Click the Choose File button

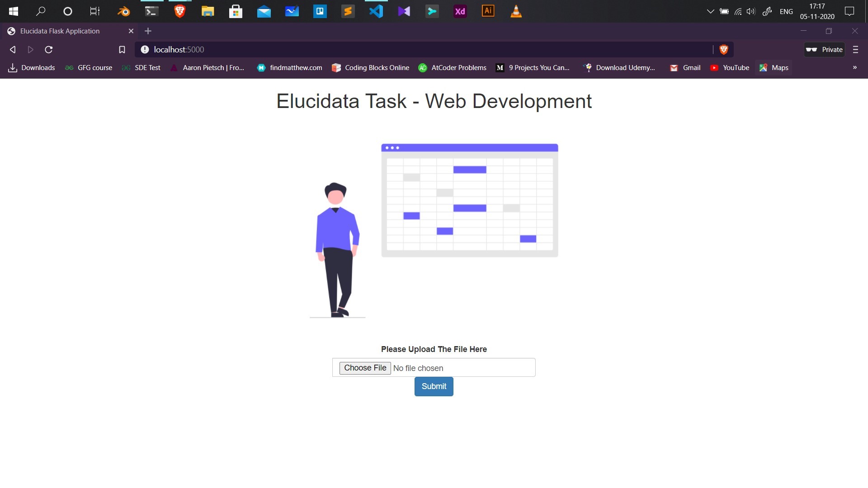pyautogui.click(x=365, y=368)
